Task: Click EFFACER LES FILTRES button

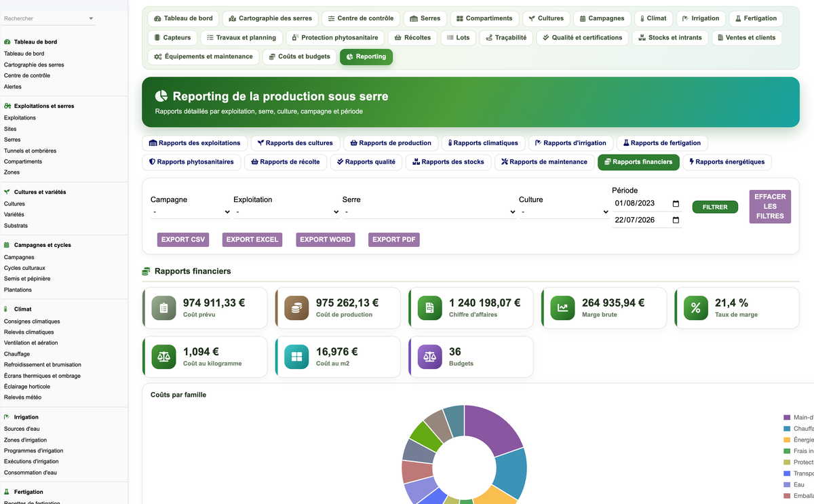Action: pyautogui.click(x=770, y=206)
